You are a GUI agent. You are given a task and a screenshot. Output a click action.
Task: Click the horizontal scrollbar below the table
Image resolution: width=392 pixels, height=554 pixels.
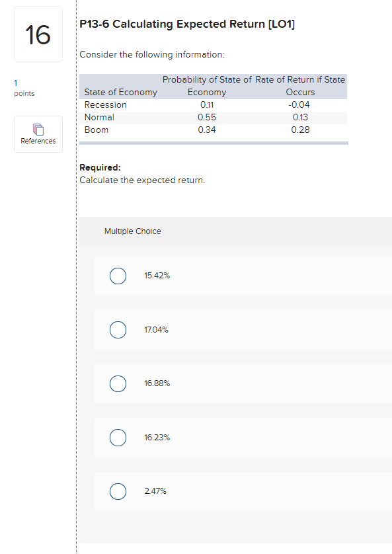point(214,143)
